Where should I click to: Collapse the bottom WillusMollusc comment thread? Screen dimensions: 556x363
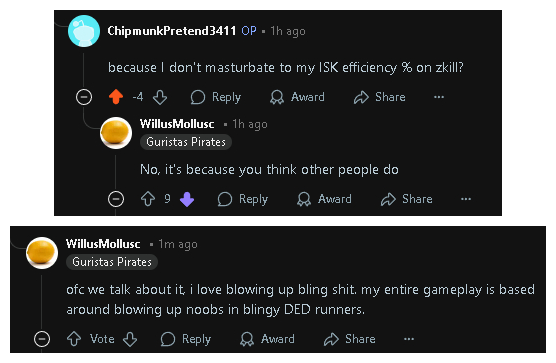point(42,339)
